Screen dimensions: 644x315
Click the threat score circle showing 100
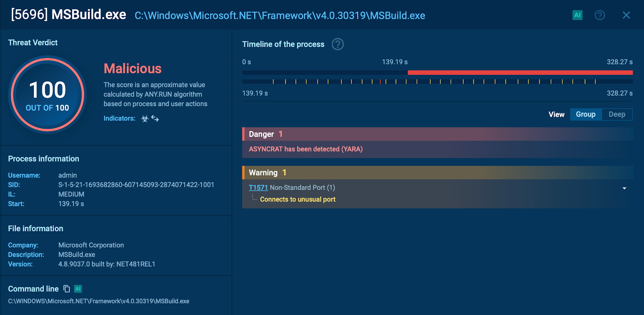click(x=47, y=95)
